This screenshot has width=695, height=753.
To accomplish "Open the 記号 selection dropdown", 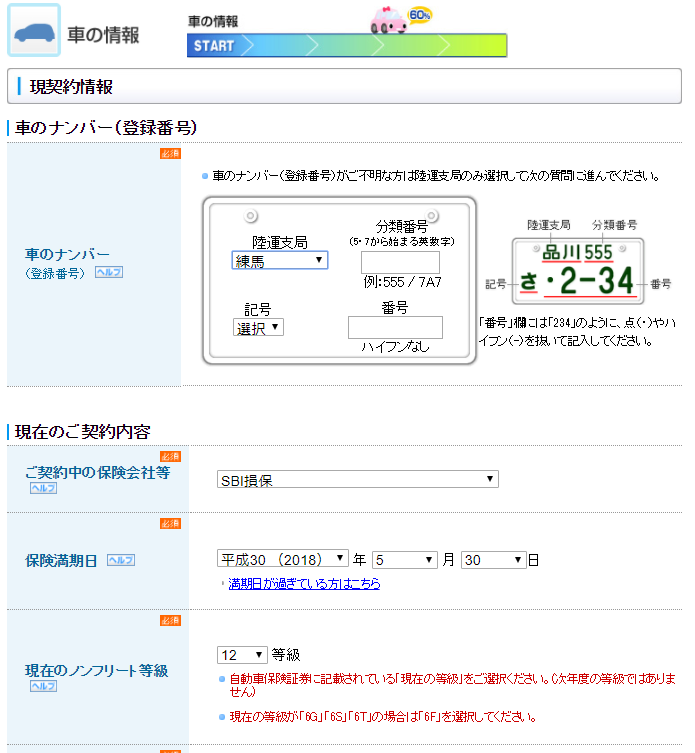I will click(259, 327).
